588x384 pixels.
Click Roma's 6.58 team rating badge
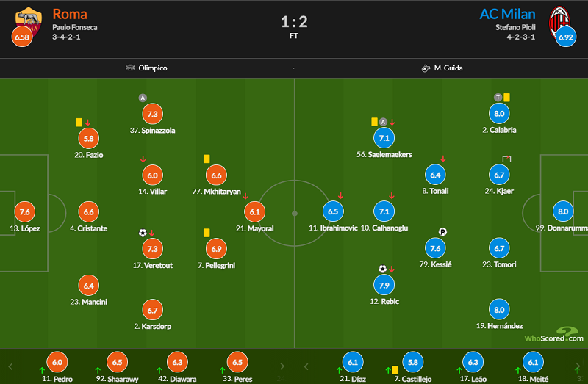tap(22, 37)
